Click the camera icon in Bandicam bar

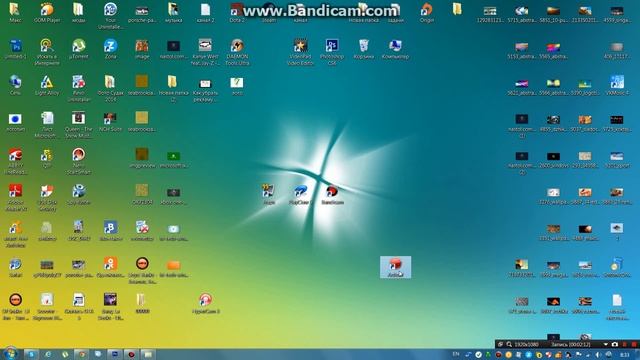pos(615,344)
